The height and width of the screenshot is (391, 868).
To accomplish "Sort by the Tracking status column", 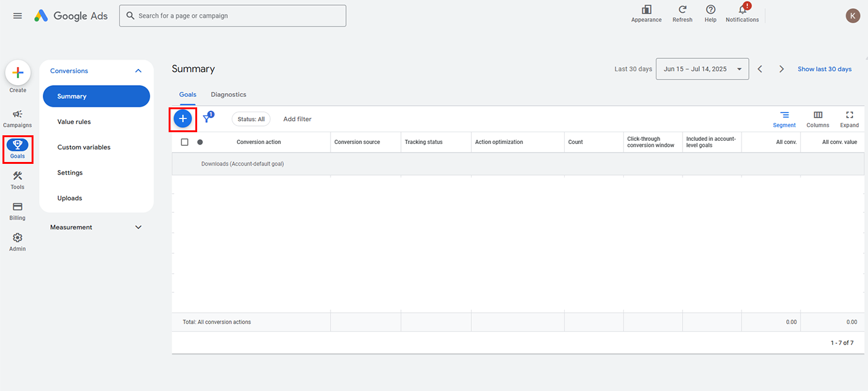I will point(423,142).
